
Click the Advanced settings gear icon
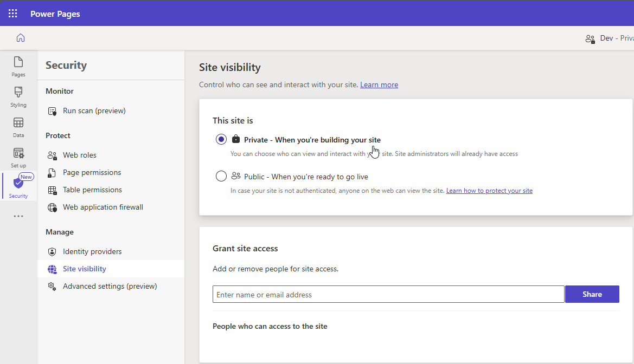tap(52, 287)
